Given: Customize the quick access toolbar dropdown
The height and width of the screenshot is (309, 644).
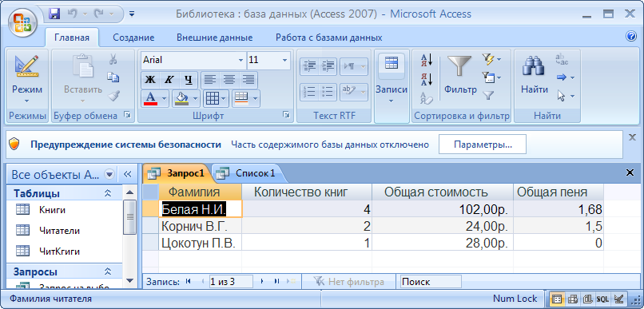Looking at the screenshot, I should [131, 14].
